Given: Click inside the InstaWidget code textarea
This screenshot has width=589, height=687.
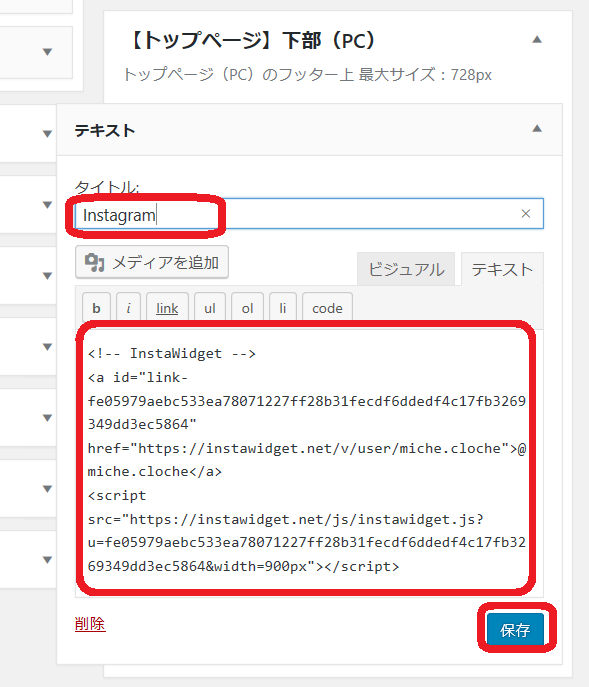Looking at the screenshot, I should click(x=309, y=460).
